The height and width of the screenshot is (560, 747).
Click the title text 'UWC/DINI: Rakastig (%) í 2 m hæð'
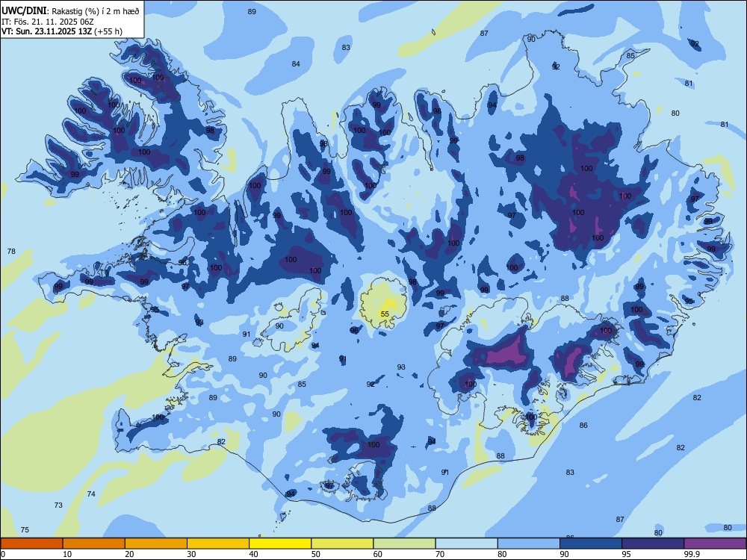point(70,11)
